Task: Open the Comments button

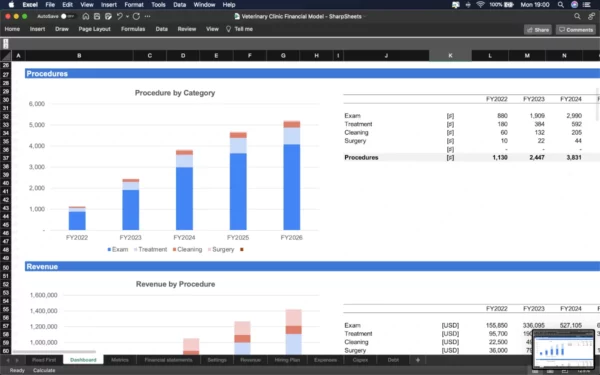Action: [x=576, y=30]
